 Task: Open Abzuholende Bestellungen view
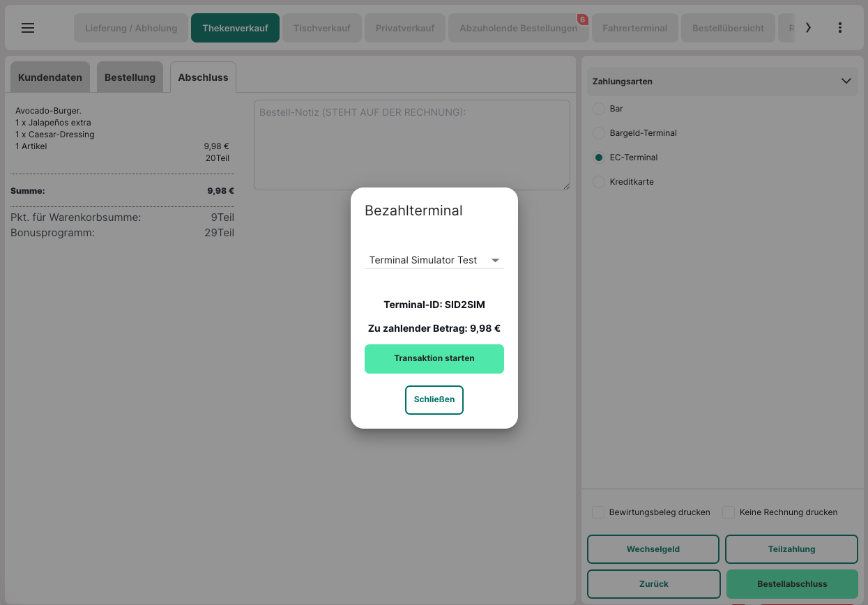pyautogui.click(x=518, y=29)
